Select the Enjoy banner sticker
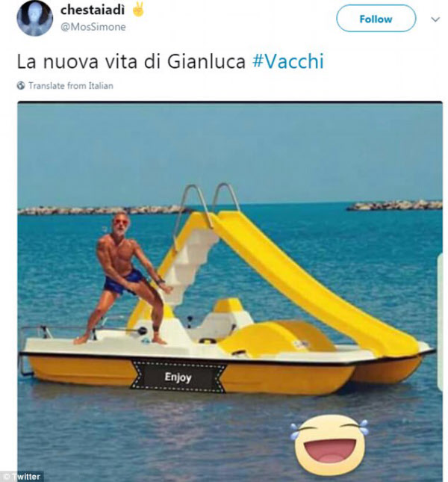448x482 pixels. coord(178,377)
